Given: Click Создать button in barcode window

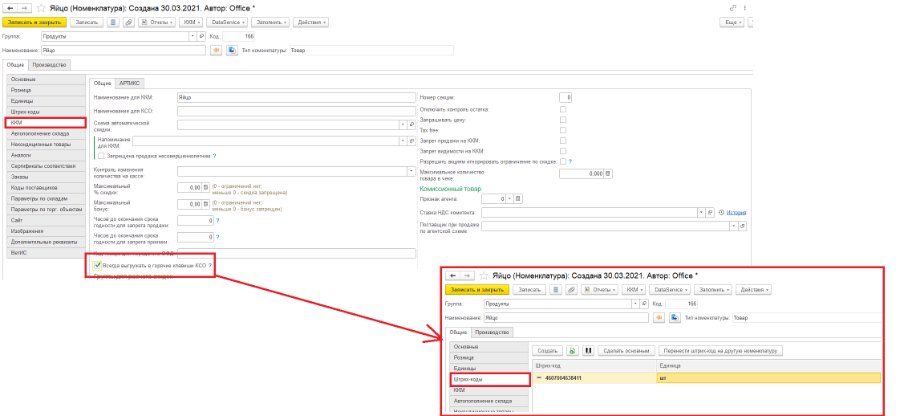Looking at the screenshot, I should coord(548,350).
